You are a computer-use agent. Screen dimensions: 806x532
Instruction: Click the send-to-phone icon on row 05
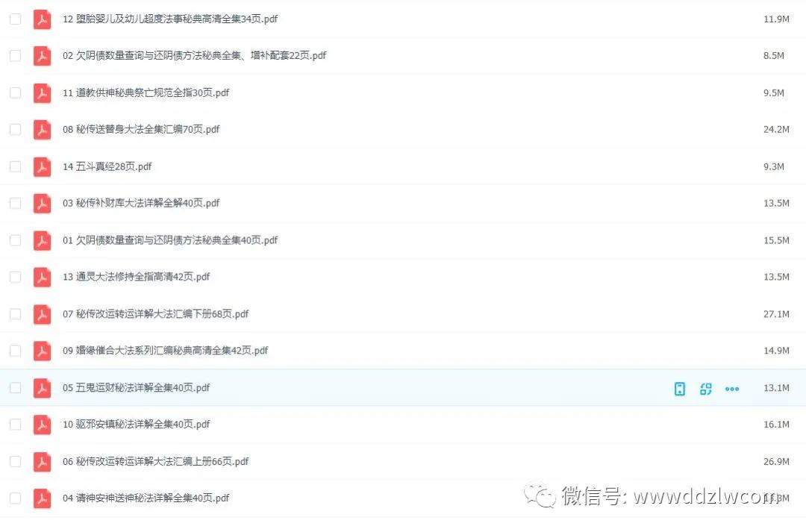(680, 389)
